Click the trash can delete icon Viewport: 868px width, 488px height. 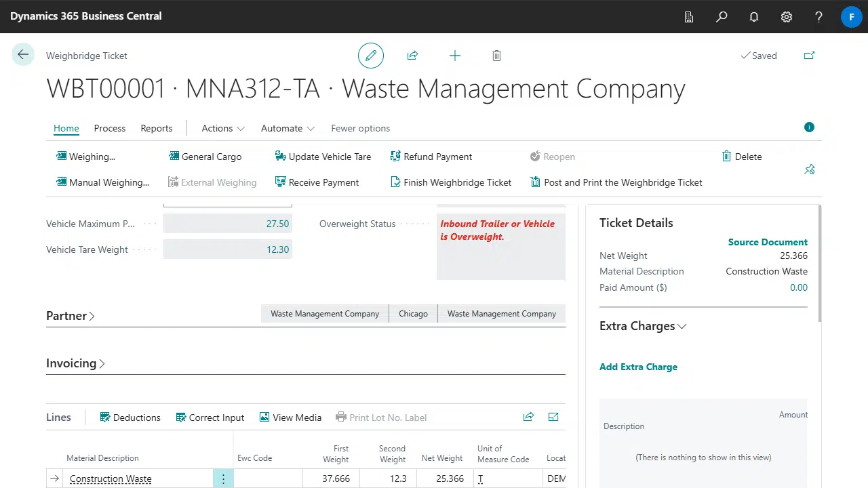click(x=496, y=56)
